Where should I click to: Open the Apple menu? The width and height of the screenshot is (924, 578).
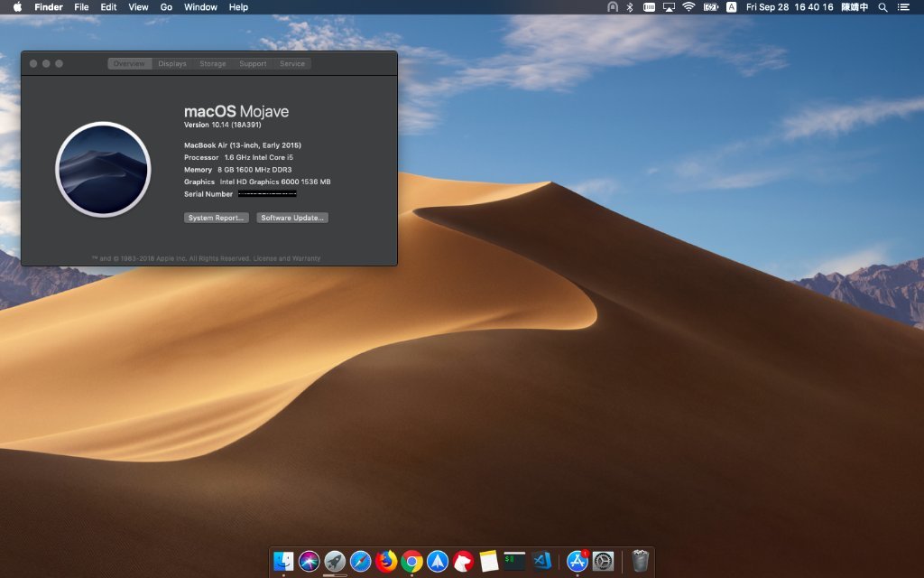[x=17, y=7]
